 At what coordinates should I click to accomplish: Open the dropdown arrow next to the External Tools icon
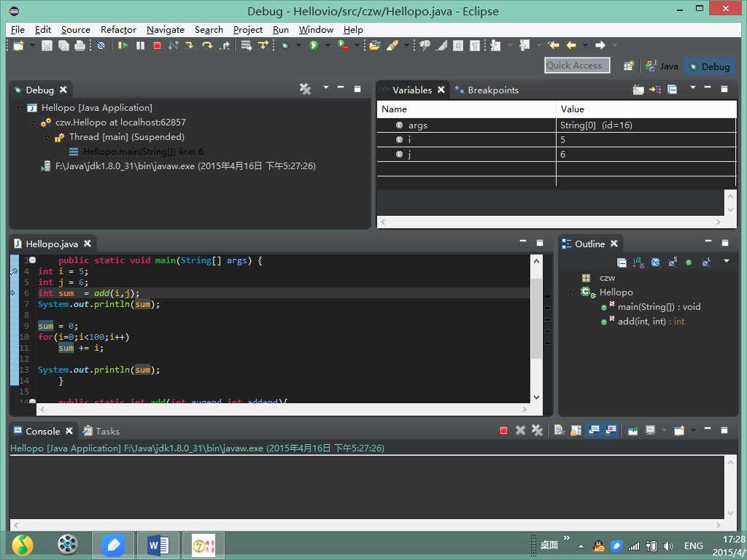(x=356, y=45)
